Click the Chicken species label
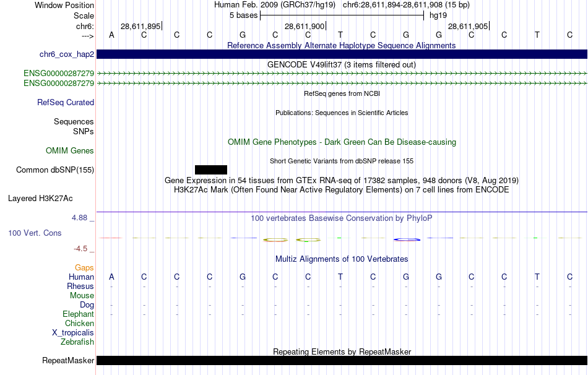Viewport: 588px width, 375px height. (x=79, y=323)
